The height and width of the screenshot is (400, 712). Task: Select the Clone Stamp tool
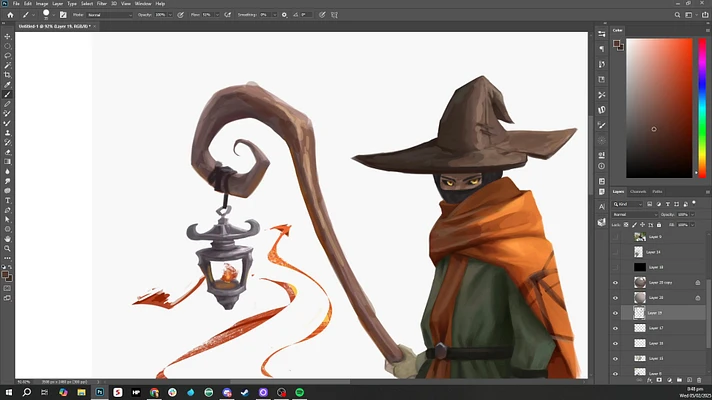7,133
